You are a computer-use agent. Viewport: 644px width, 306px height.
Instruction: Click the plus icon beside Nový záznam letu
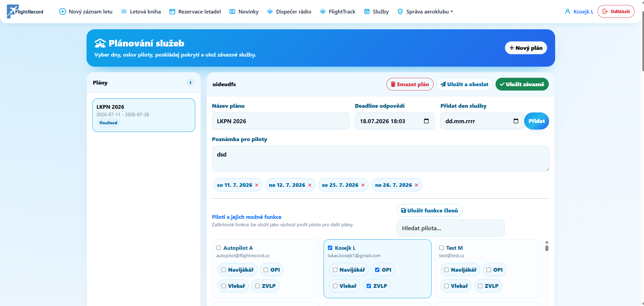62,11
